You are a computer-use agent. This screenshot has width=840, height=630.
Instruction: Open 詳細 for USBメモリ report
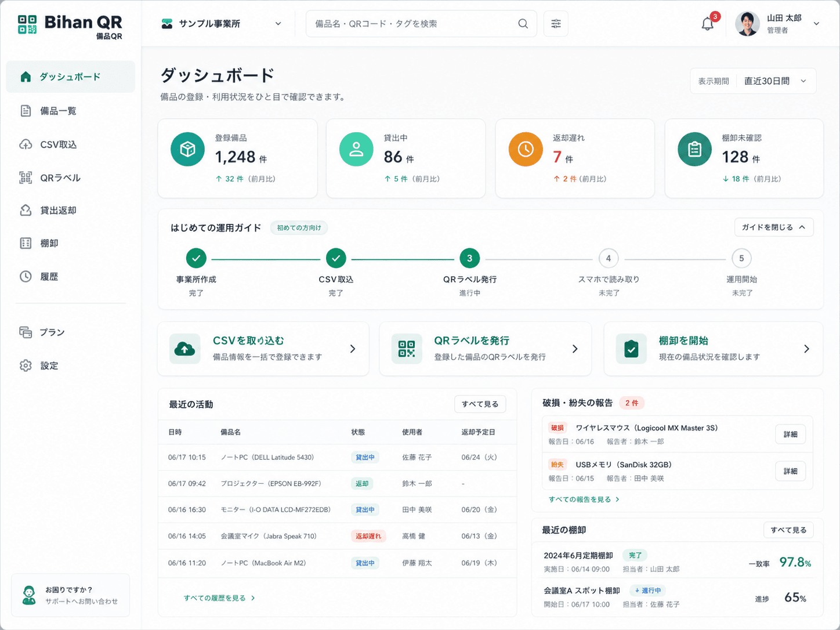790,472
